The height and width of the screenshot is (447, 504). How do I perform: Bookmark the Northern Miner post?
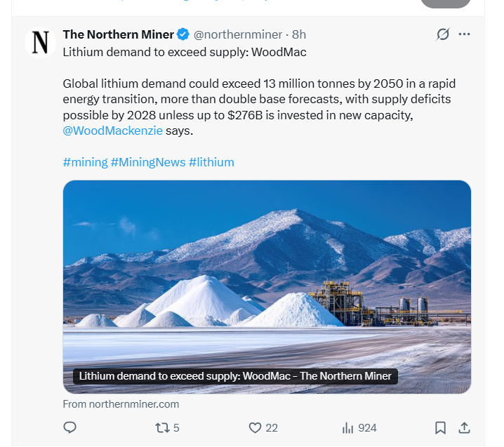(440, 427)
